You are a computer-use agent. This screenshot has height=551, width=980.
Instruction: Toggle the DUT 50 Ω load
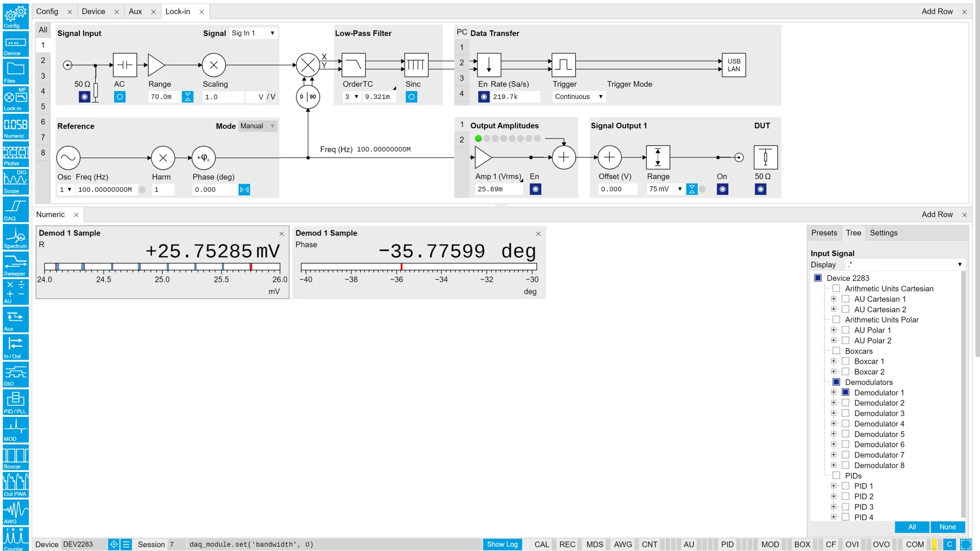coord(760,189)
